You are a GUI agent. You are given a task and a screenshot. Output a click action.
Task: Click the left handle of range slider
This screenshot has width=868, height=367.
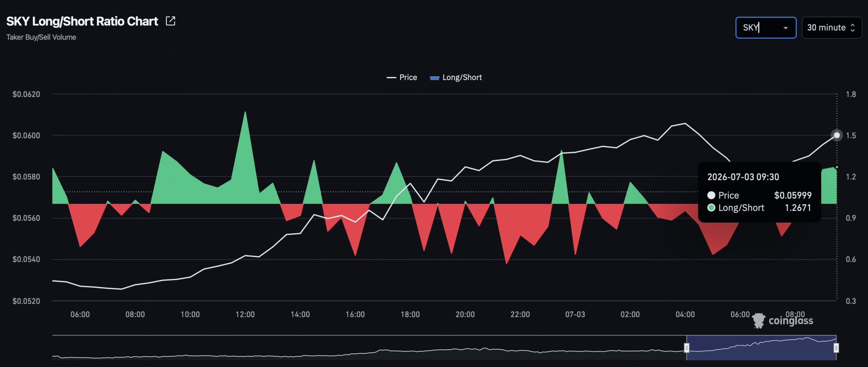(x=687, y=348)
